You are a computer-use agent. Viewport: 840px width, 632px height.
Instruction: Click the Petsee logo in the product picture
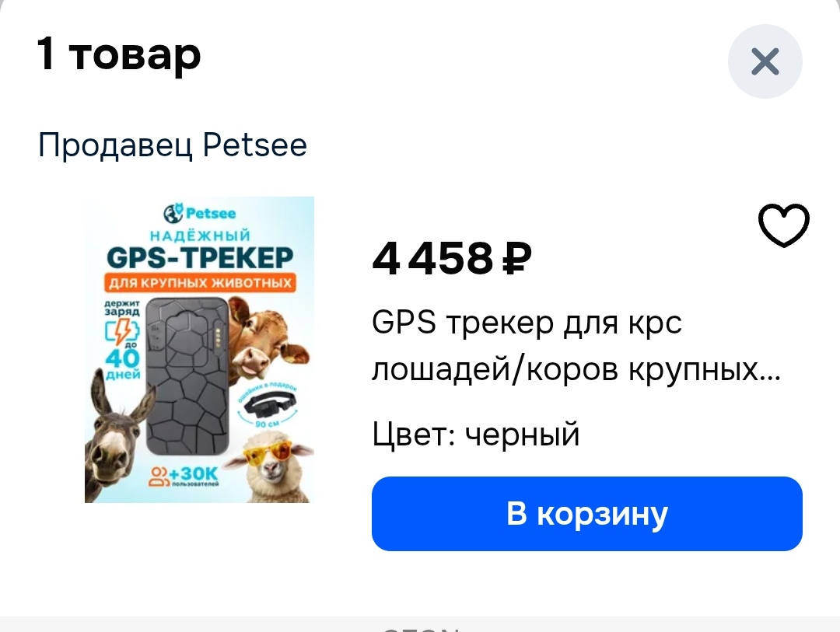[x=199, y=213]
